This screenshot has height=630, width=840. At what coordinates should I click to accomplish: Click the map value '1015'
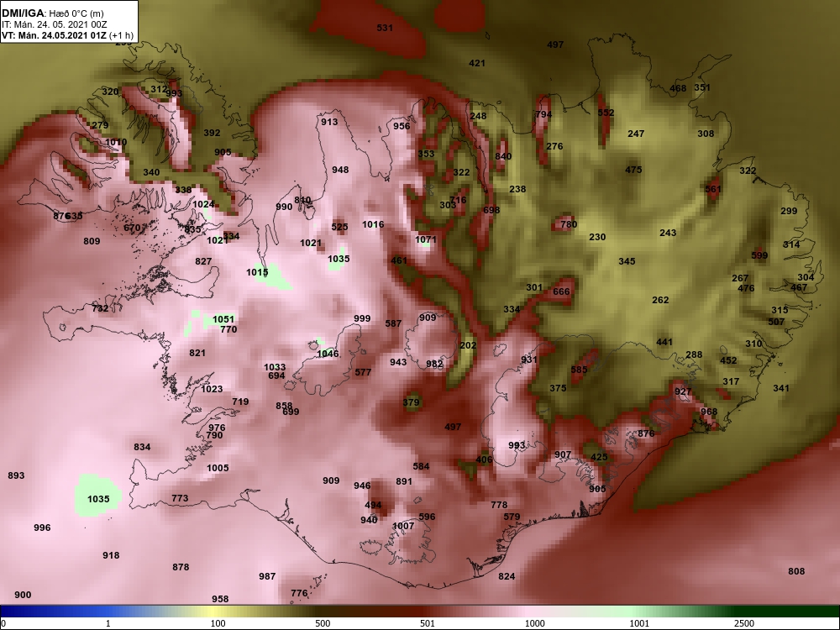(x=257, y=273)
